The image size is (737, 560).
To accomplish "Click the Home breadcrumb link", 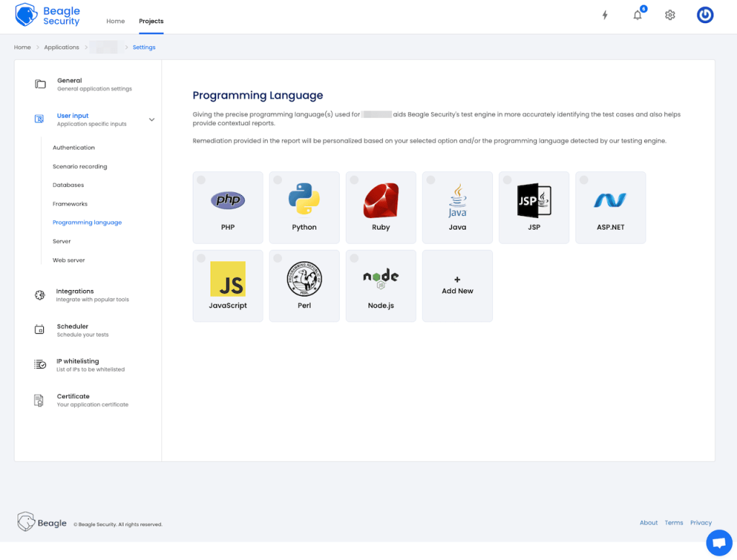I will [22, 47].
